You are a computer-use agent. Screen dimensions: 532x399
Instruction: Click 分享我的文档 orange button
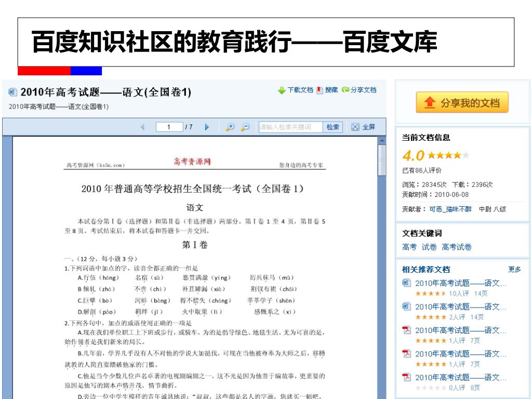(462, 102)
